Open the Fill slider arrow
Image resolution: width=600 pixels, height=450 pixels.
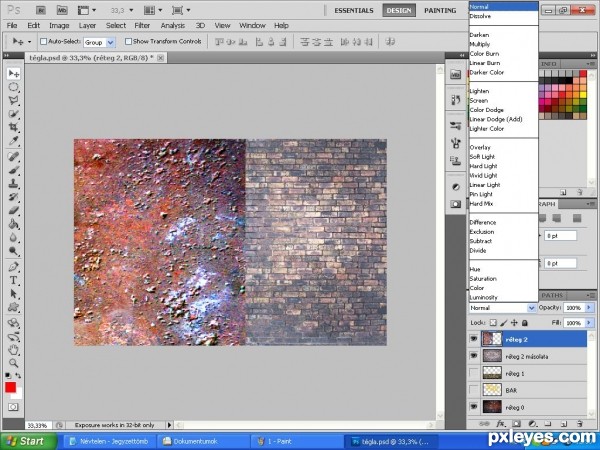pyautogui.click(x=589, y=323)
